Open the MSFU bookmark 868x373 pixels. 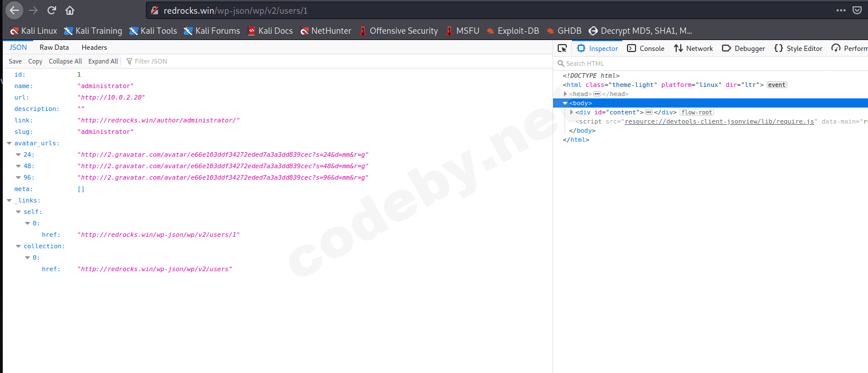(462, 31)
